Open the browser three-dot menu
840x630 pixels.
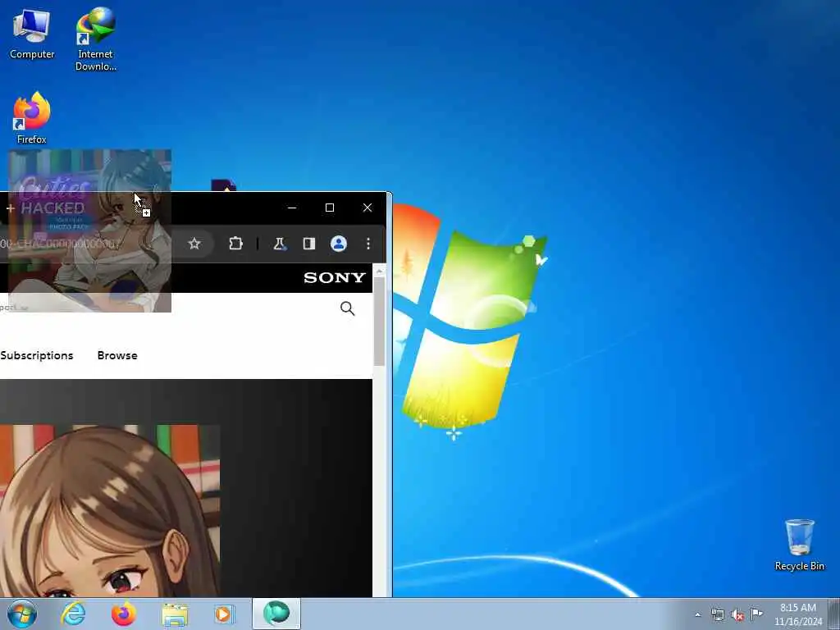368,244
